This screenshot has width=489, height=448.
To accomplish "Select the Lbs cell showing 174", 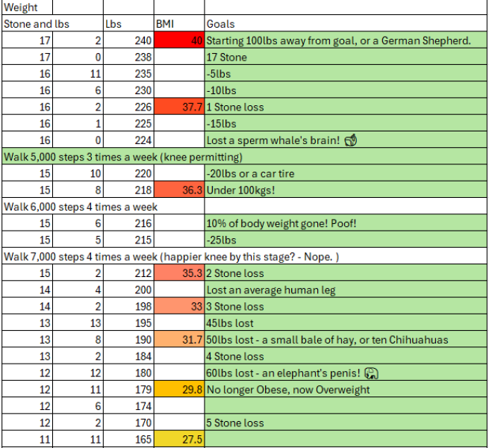I will [128, 406].
